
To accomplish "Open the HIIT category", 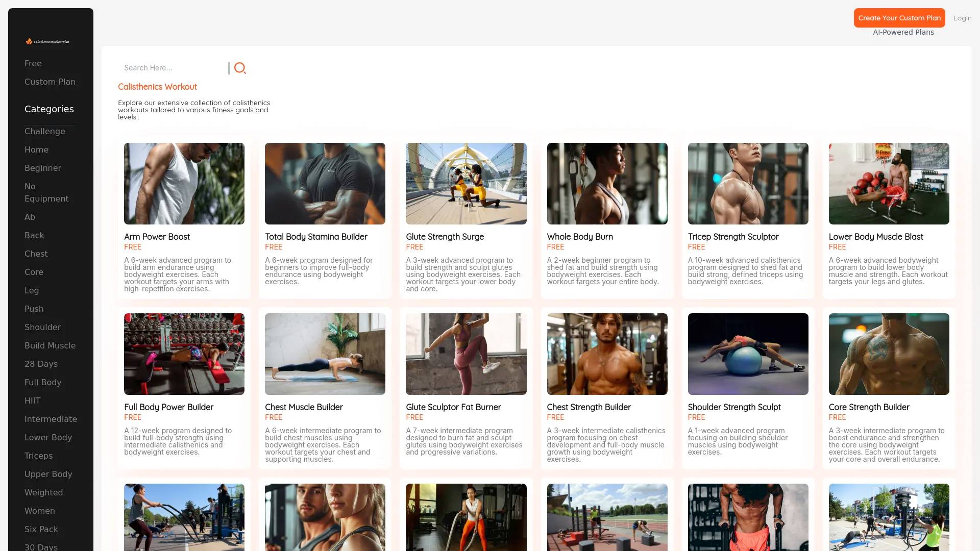I will (x=32, y=400).
